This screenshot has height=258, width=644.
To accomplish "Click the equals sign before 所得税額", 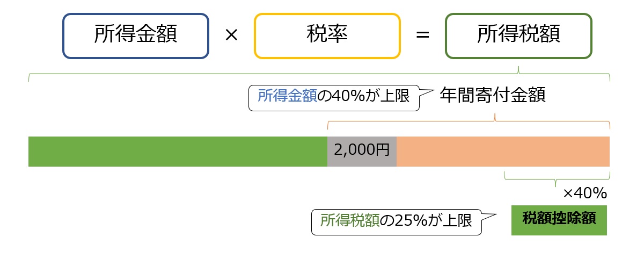I will [x=423, y=35].
